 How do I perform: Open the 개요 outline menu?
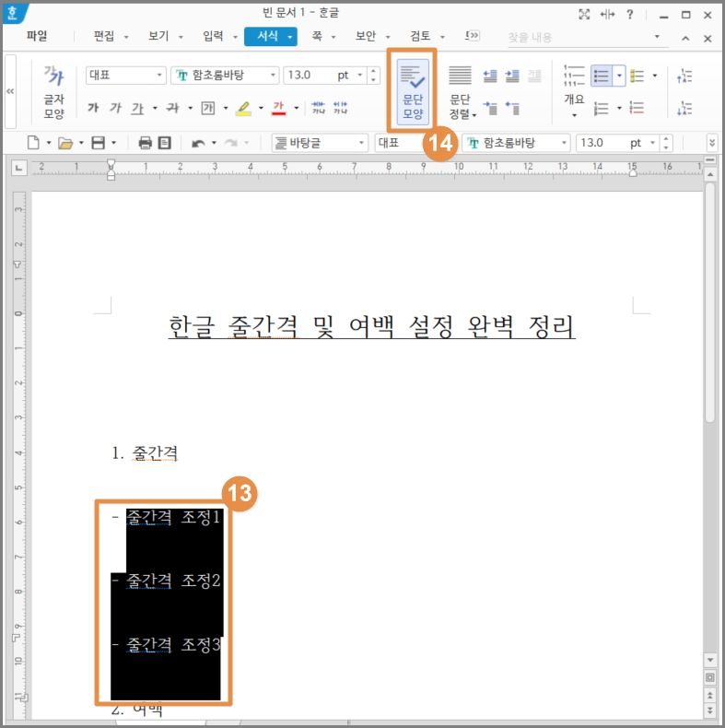pyautogui.click(x=574, y=91)
